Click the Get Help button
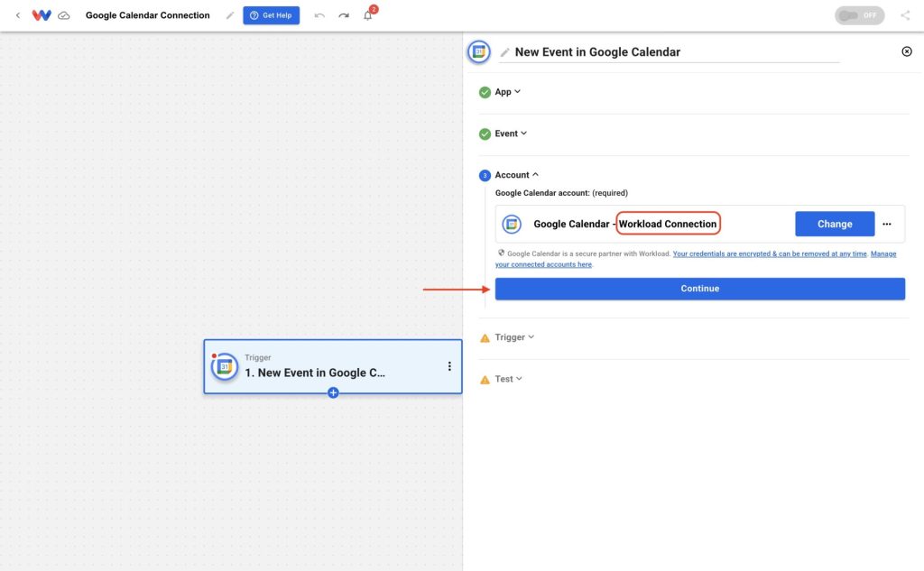Image resolution: width=924 pixels, height=571 pixels. 271,15
